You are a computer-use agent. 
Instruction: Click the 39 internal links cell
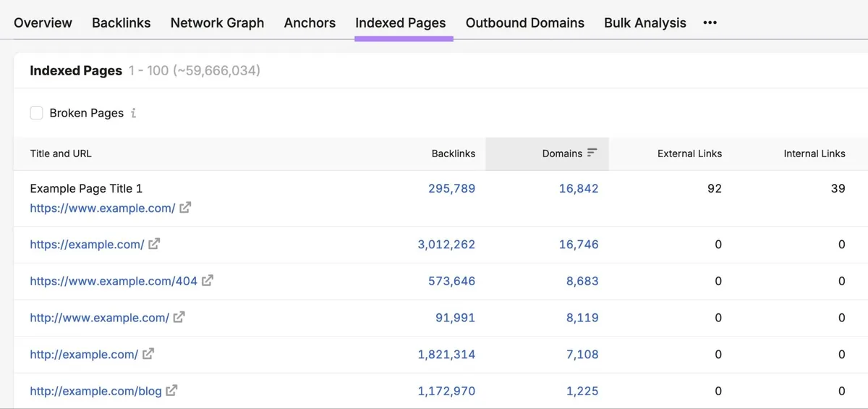point(838,188)
